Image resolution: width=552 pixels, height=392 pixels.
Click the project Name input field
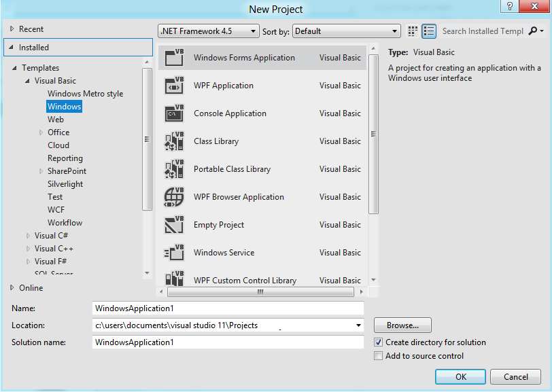click(228, 308)
